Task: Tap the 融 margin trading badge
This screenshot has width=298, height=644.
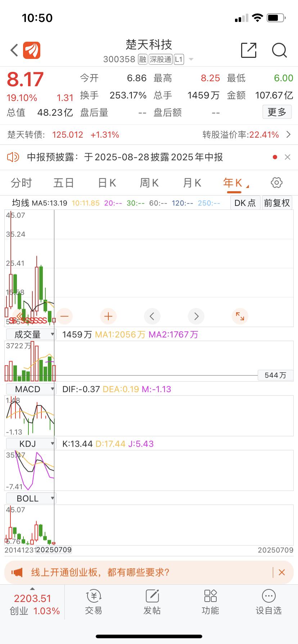Action: click(143, 59)
